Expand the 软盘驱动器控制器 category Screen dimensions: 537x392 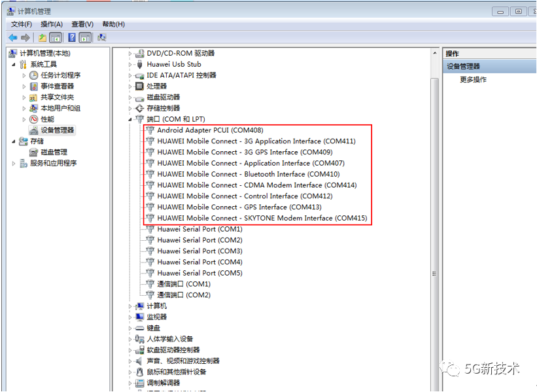point(130,350)
